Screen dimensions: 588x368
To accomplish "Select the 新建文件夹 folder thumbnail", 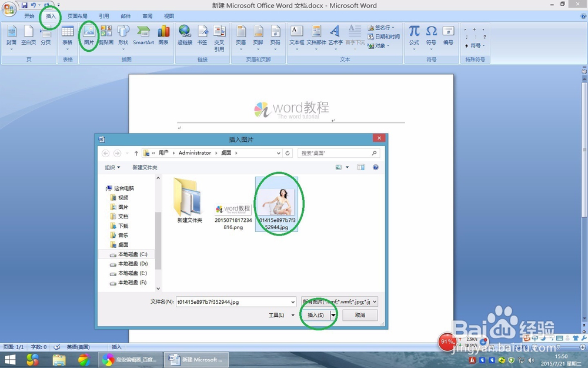I will [189, 201].
